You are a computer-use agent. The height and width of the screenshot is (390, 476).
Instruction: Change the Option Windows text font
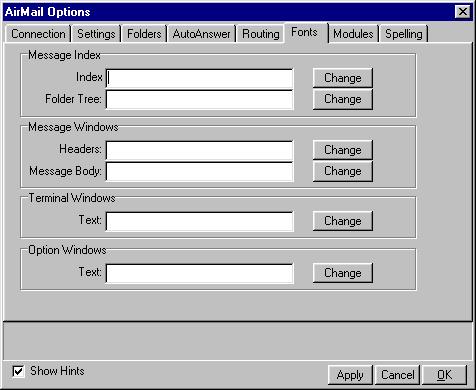[343, 273]
